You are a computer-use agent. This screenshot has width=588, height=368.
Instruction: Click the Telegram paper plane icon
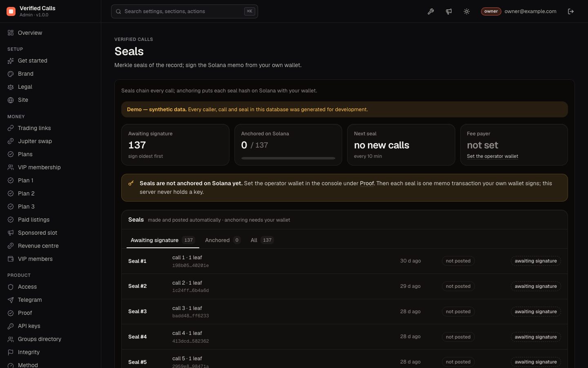point(11,300)
